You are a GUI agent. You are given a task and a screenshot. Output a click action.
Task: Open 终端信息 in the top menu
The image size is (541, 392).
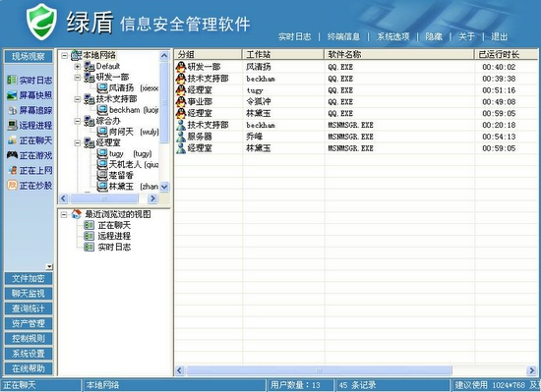click(x=343, y=36)
